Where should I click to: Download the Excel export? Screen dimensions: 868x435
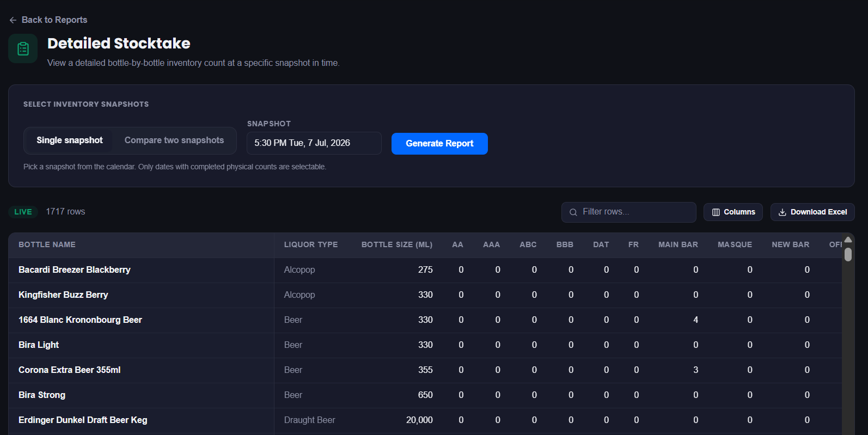click(812, 212)
